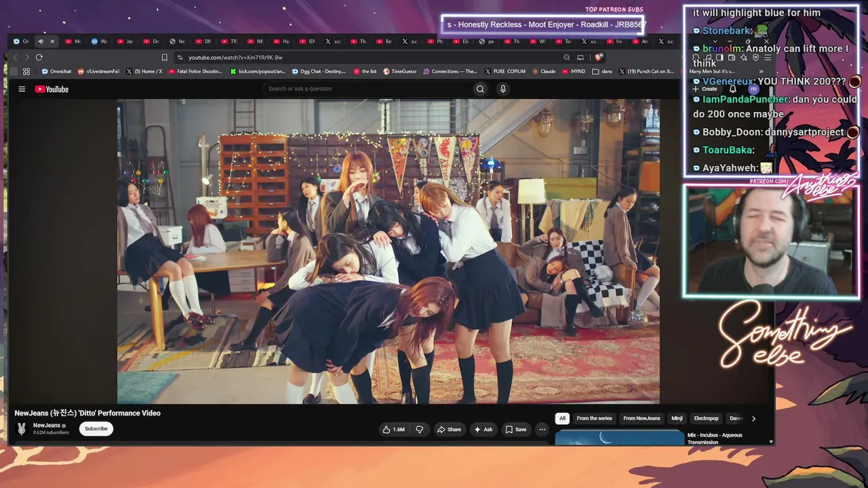Image resolution: width=868 pixels, height=488 pixels.
Task: Open the Omnichat bookmark
Action: point(56,71)
